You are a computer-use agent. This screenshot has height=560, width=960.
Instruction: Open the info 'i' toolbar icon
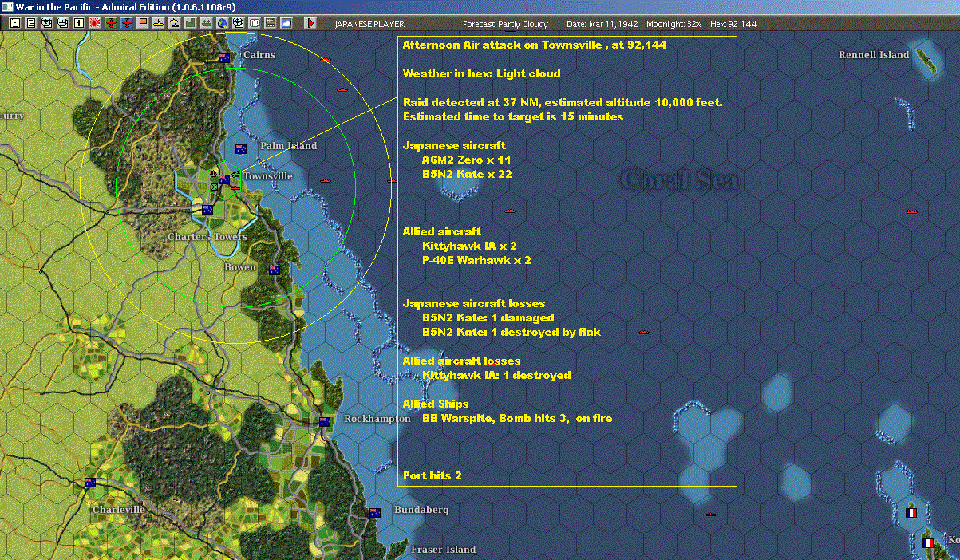78,23
